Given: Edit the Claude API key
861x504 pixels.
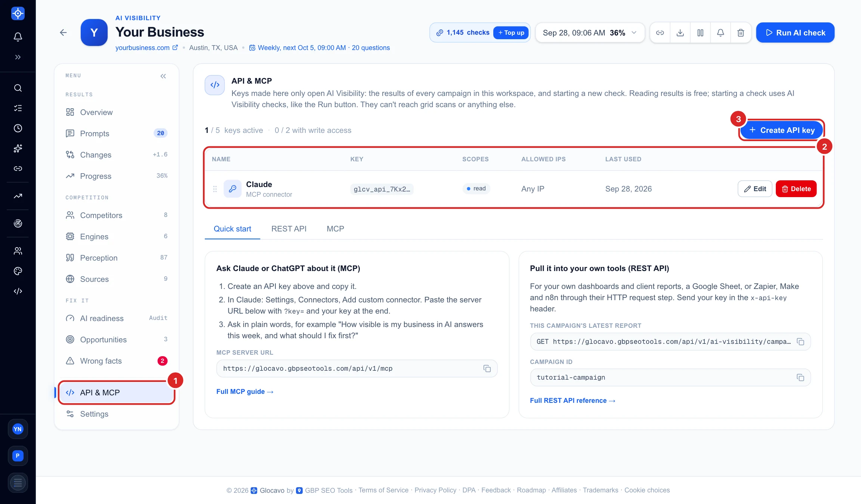Looking at the screenshot, I should [755, 189].
